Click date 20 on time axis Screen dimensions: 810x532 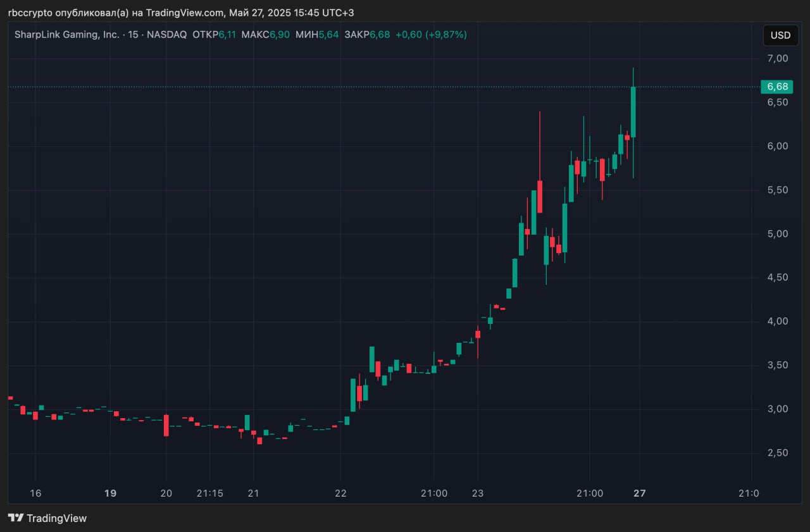pyautogui.click(x=166, y=493)
